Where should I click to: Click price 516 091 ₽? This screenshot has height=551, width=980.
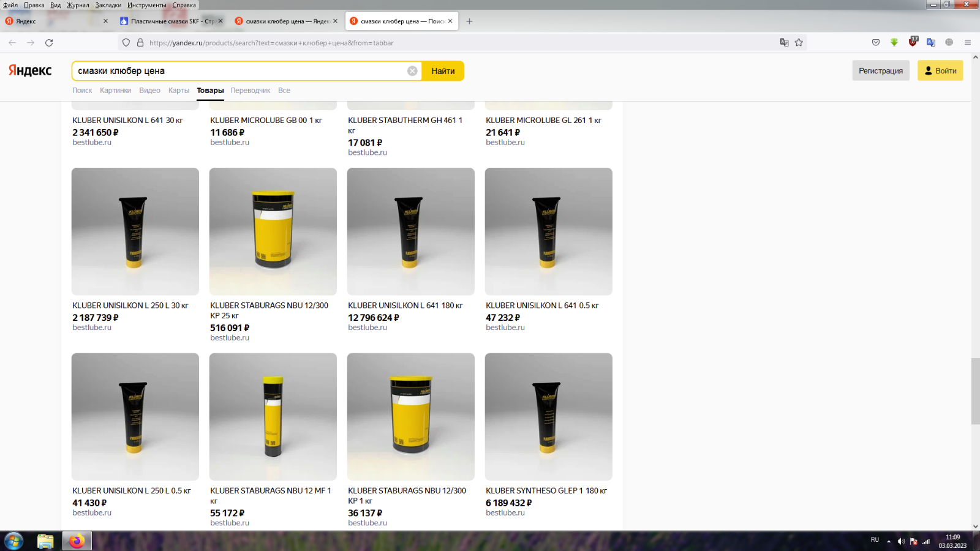pyautogui.click(x=230, y=328)
